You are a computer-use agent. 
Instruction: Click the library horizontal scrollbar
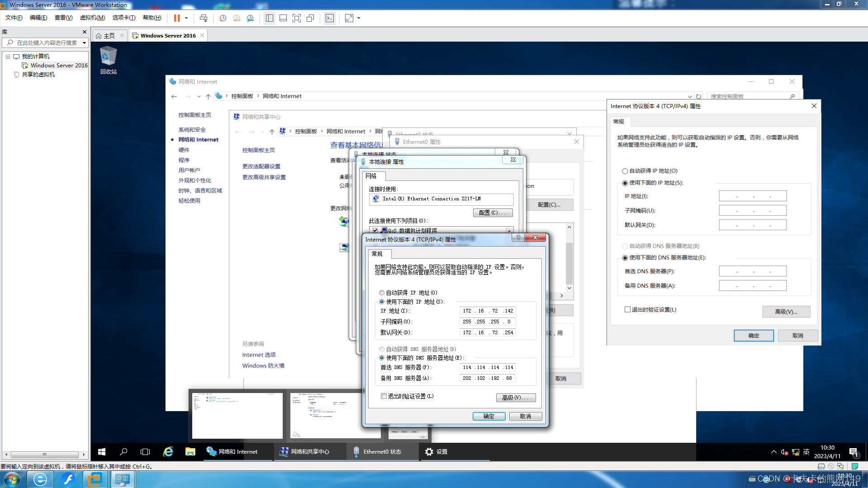point(45,455)
